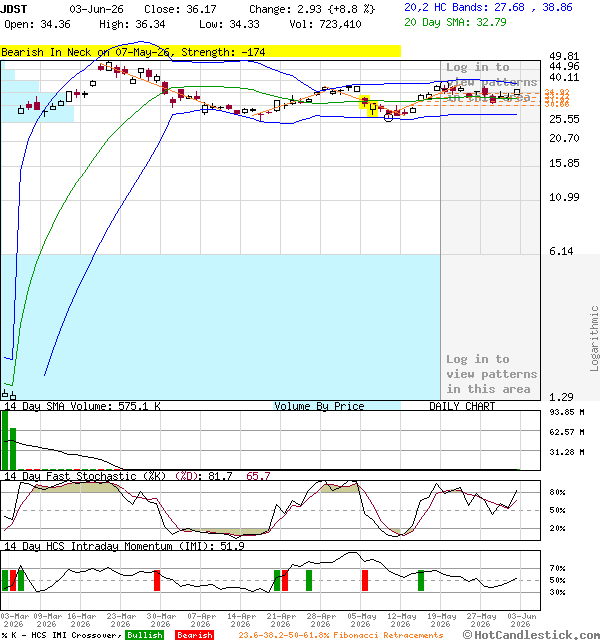The height and width of the screenshot is (640, 600).
Task: Click the High: 36.34 value
Action: pyautogui.click(x=132, y=24)
